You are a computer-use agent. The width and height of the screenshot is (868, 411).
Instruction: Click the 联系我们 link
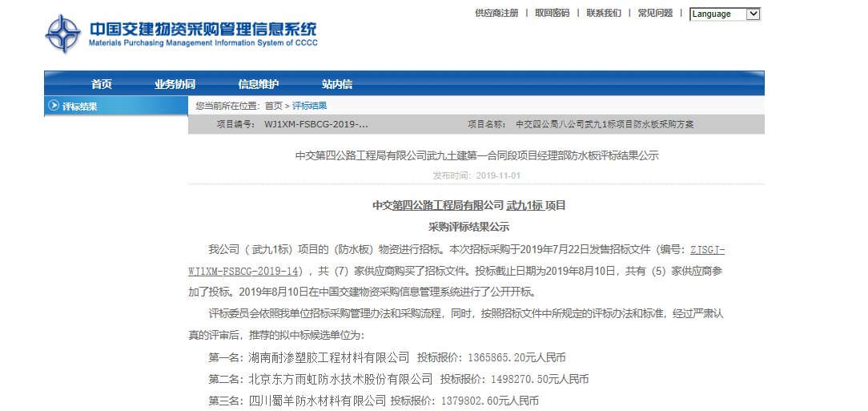coord(604,13)
